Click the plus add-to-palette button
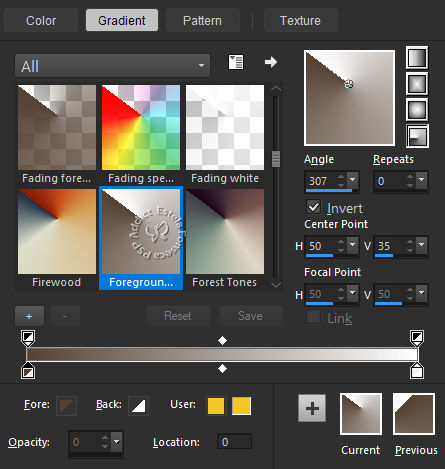Image resolution: width=445 pixels, height=469 pixels. click(x=312, y=408)
